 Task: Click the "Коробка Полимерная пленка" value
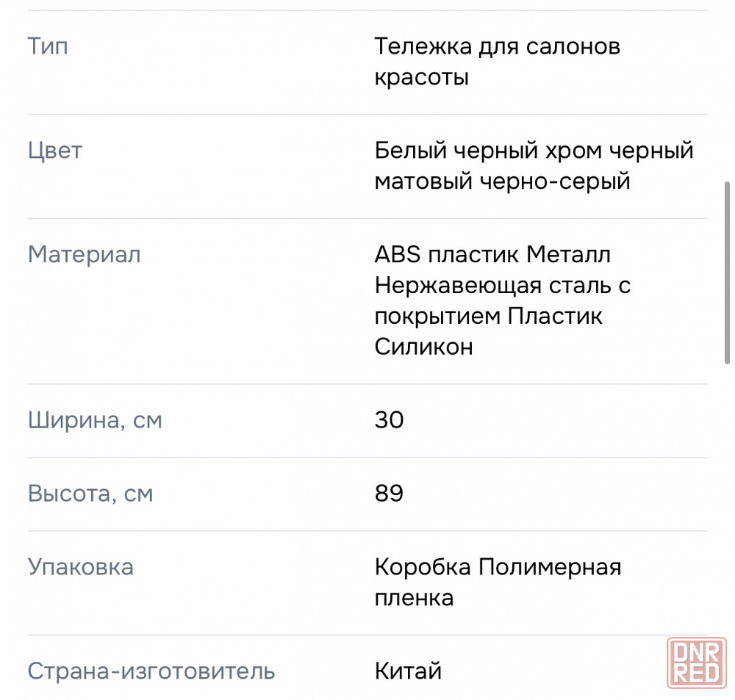pyautogui.click(x=498, y=582)
